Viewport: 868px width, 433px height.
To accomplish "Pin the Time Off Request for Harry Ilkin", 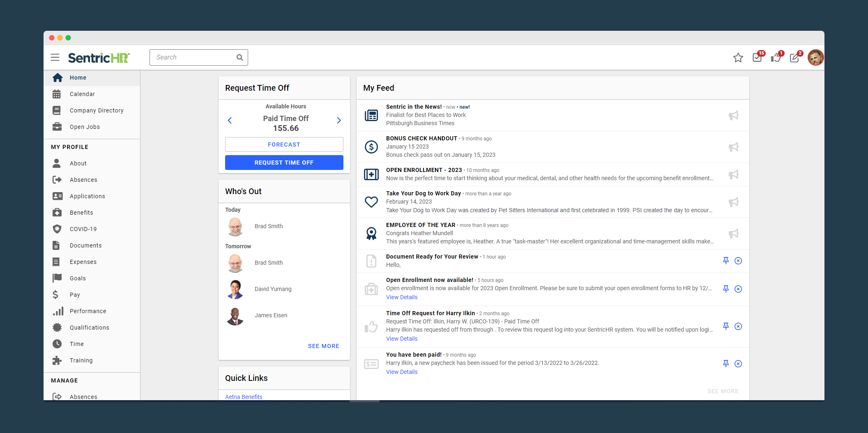I will pos(726,326).
